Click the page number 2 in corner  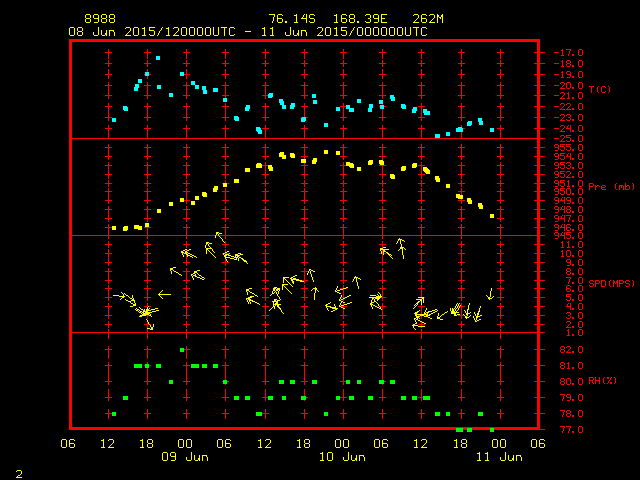pyautogui.click(x=19, y=474)
